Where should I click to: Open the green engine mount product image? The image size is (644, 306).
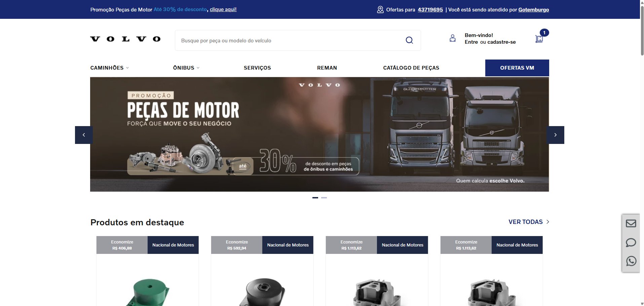148,291
